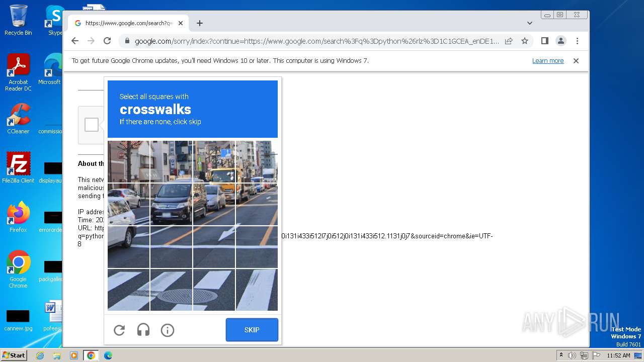
Task: Select the bottom-left crosswalk stripe tile
Action: tap(128, 290)
